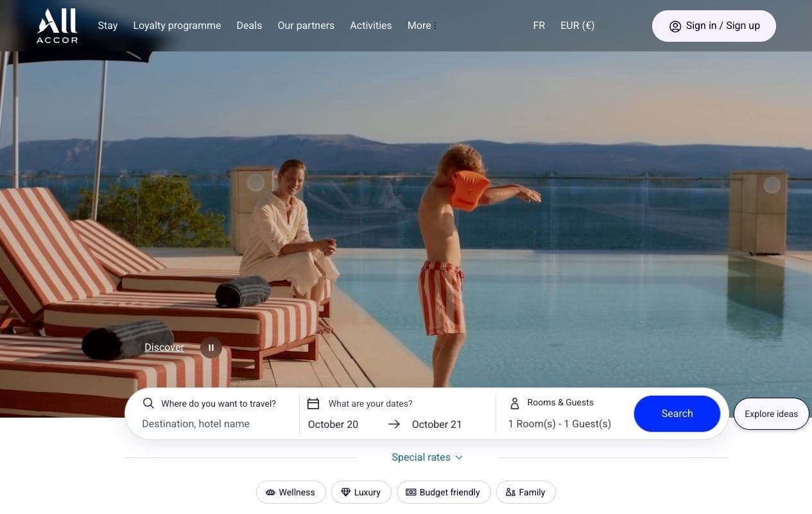This screenshot has width=812, height=514.
Task: Pause the background hero video
Action: [211, 348]
